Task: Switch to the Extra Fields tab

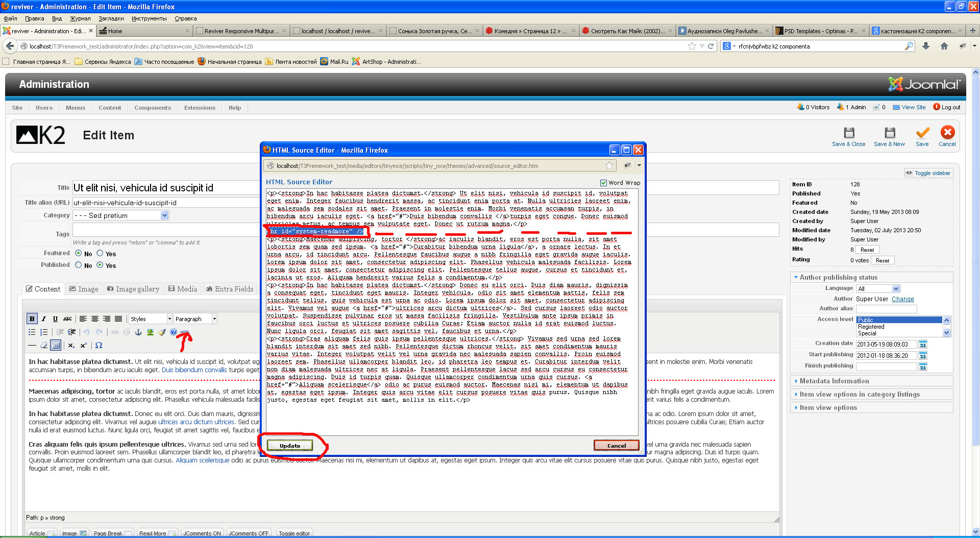Action: coord(229,289)
